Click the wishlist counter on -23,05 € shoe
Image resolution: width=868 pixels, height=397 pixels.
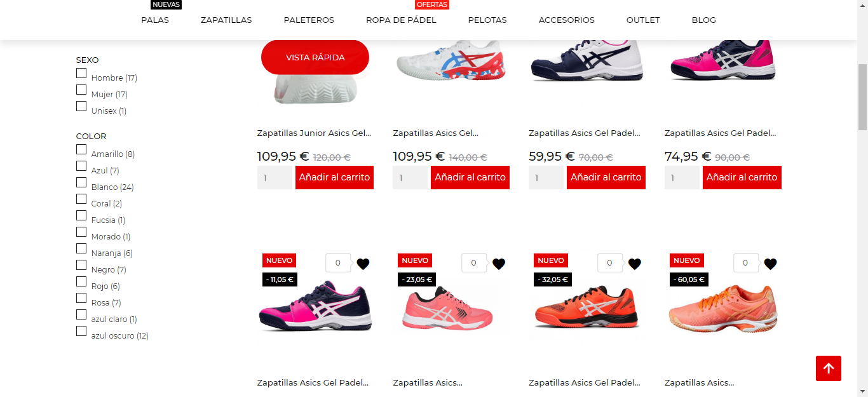(x=474, y=263)
